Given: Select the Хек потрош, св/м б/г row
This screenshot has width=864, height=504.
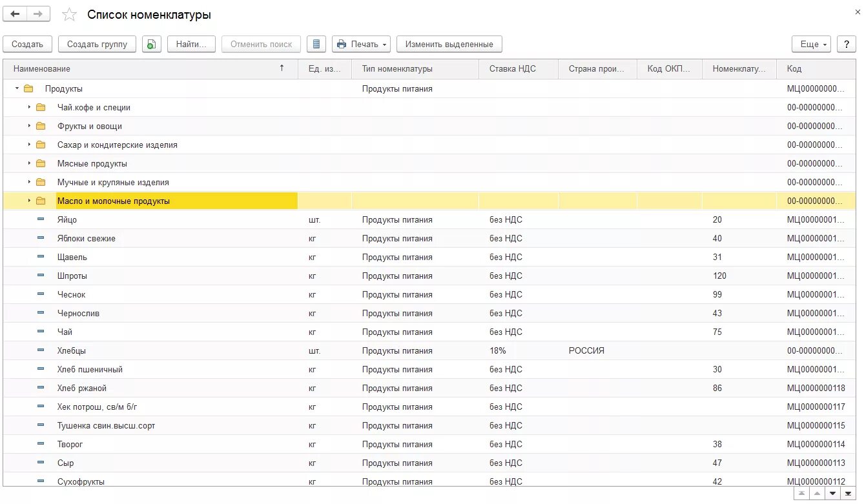Looking at the screenshot, I should pos(429,407).
